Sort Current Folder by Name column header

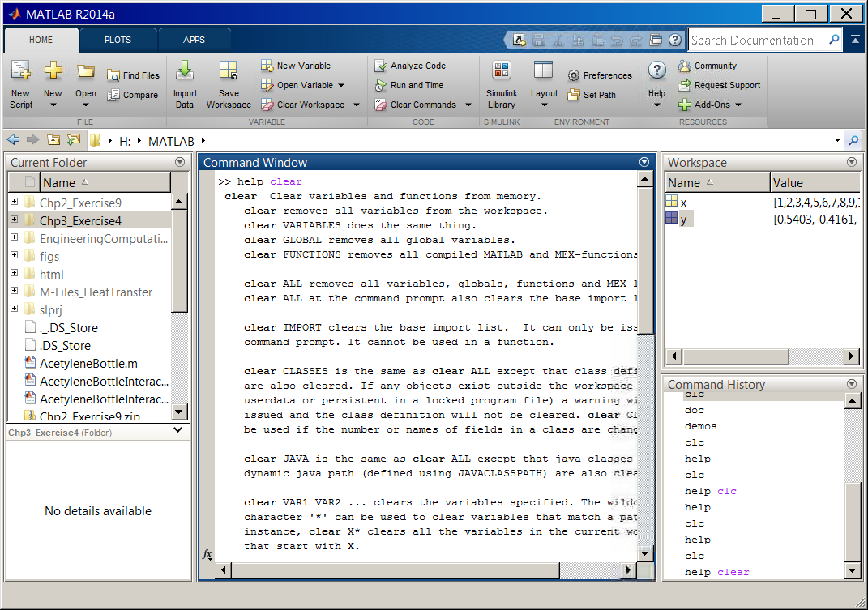click(x=105, y=182)
